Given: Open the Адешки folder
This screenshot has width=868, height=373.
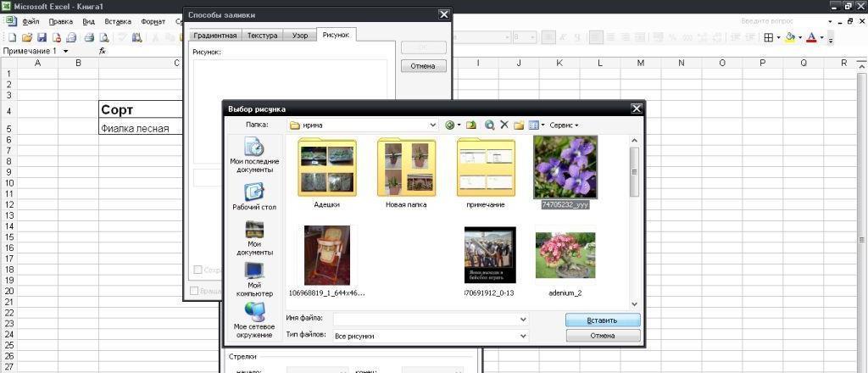Looking at the screenshot, I should point(327,168).
